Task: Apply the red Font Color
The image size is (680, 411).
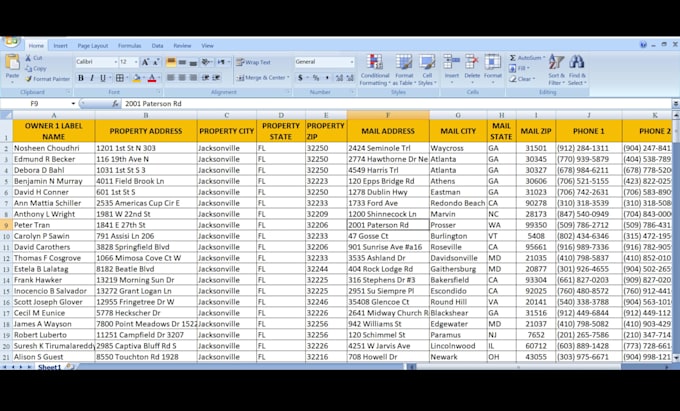Action: tap(152, 78)
